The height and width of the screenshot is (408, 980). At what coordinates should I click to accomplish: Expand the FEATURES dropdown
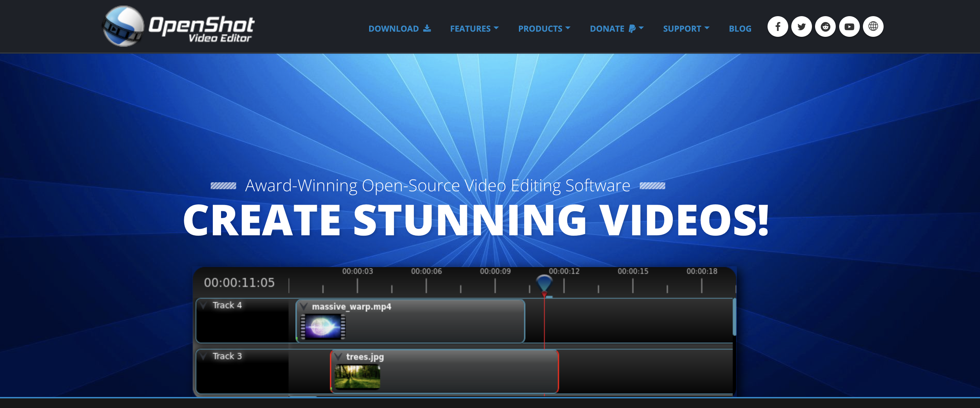coord(474,29)
